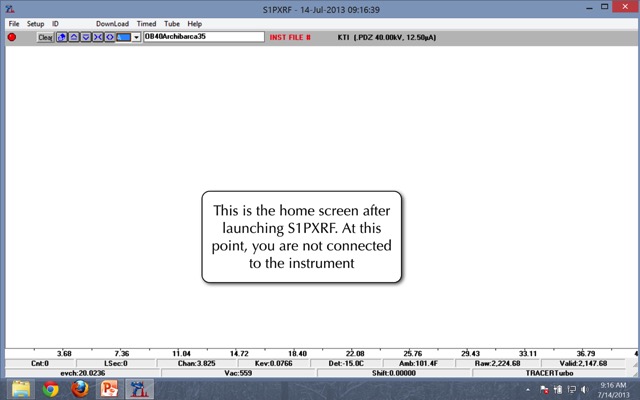
Task: Launch Firefox from the taskbar
Action: [80, 389]
